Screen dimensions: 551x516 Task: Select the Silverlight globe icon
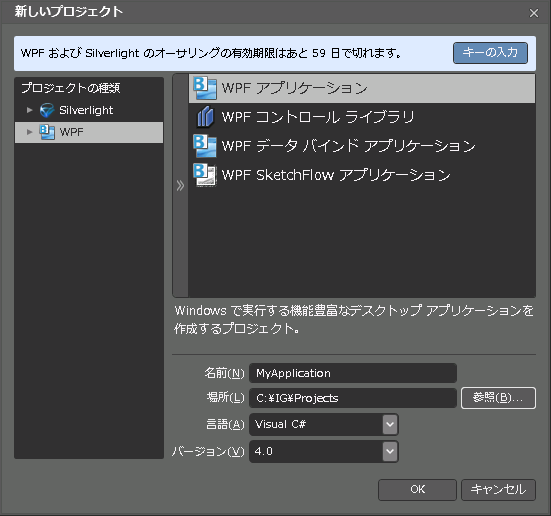click(x=47, y=110)
